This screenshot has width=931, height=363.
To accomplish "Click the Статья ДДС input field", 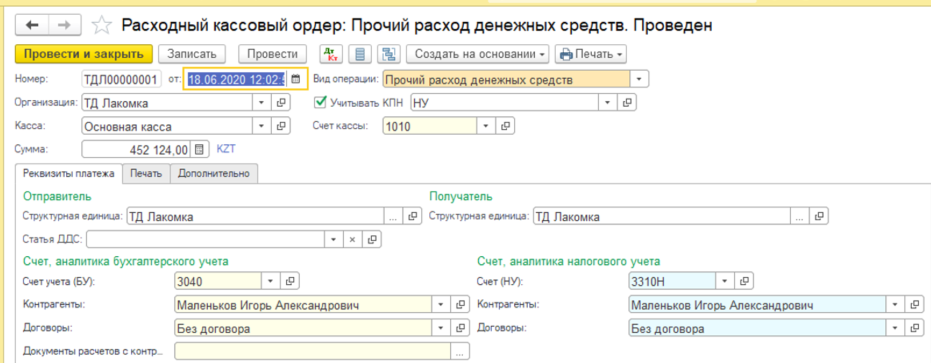I will coord(205,239).
